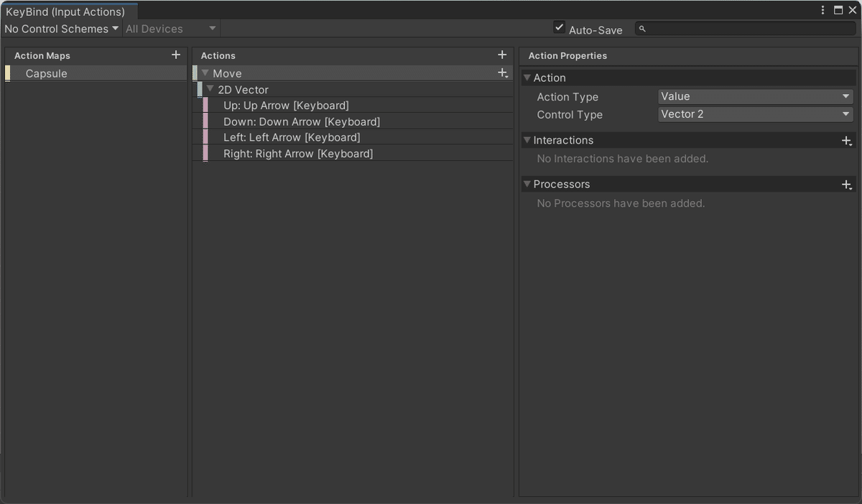This screenshot has height=504, width=862.
Task: Maximize the KeyBind window
Action: 838,10
